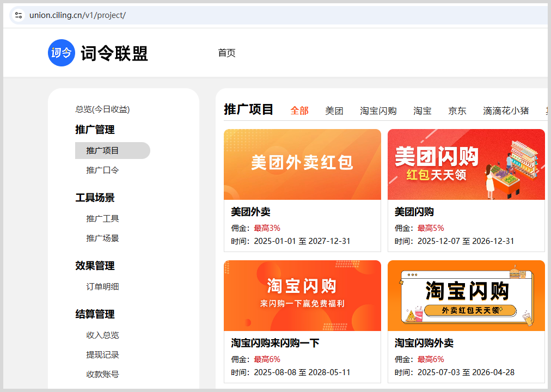
Task: Click the date range 2025-01-01 至 2027-12-31
Action: tap(302, 241)
